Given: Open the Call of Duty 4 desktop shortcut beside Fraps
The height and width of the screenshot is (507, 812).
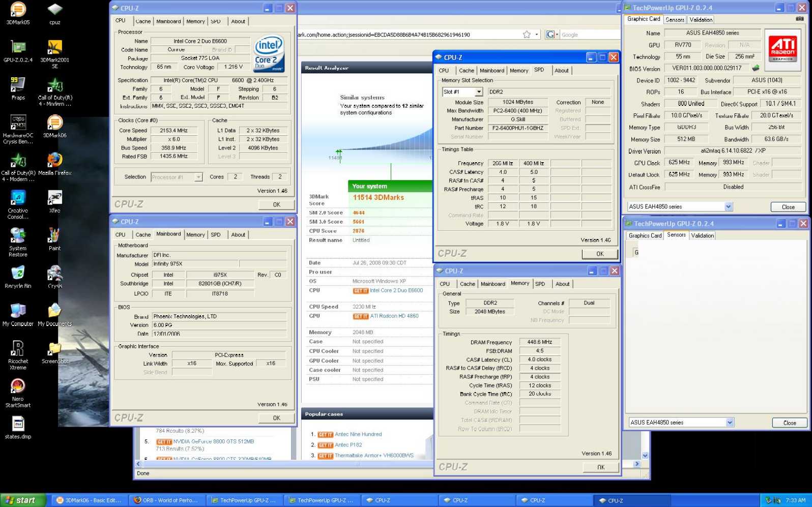Looking at the screenshot, I should pyautogui.click(x=55, y=92).
